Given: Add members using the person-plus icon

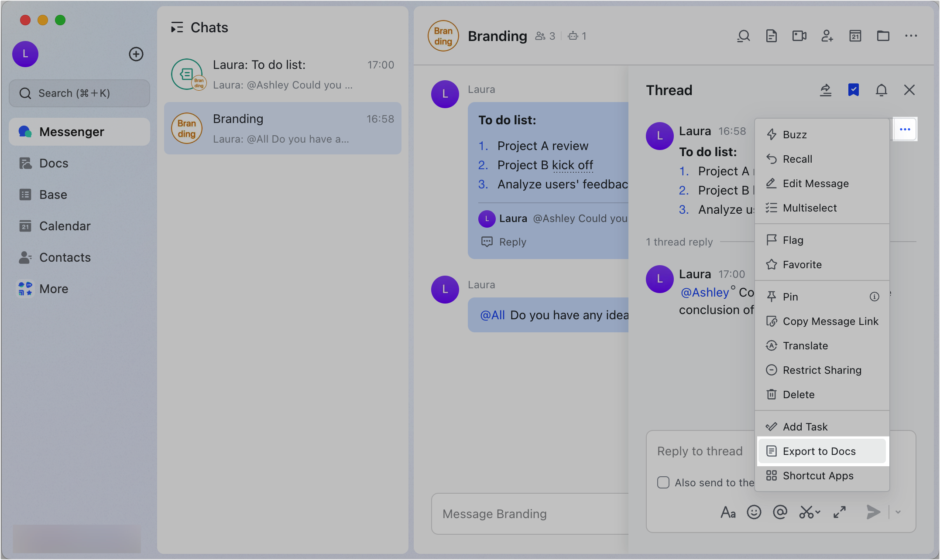Looking at the screenshot, I should 827,36.
